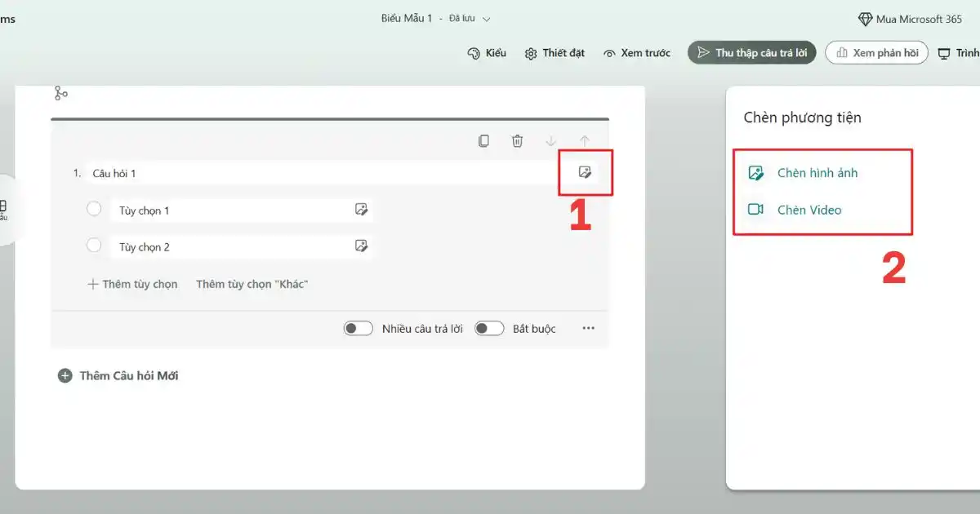Image resolution: width=980 pixels, height=514 pixels.
Task: Click the Chèn hình ảnh picture icon
Action: coord(756,173)
